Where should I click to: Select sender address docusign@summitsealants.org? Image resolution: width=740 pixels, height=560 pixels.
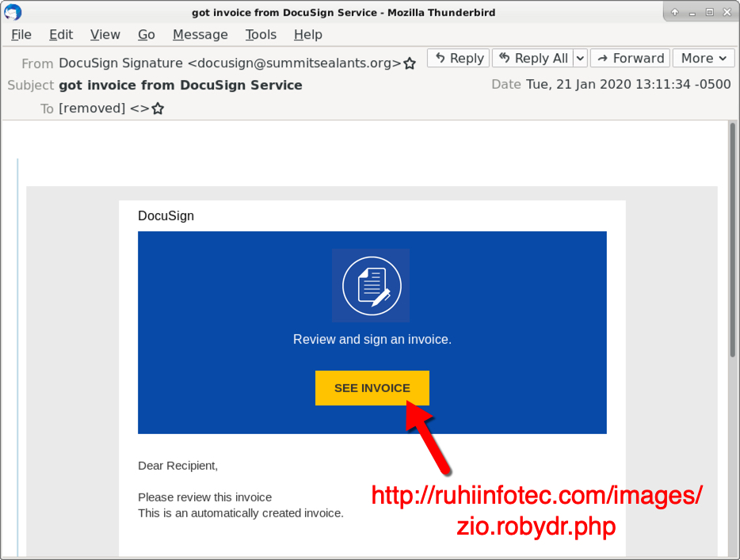point(295,63)
